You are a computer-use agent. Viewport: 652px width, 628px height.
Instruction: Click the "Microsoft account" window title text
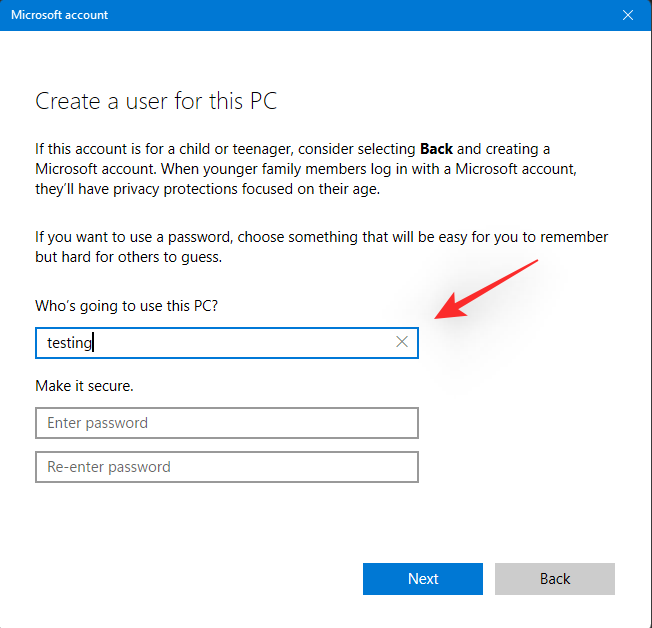(x=60, y=15)
